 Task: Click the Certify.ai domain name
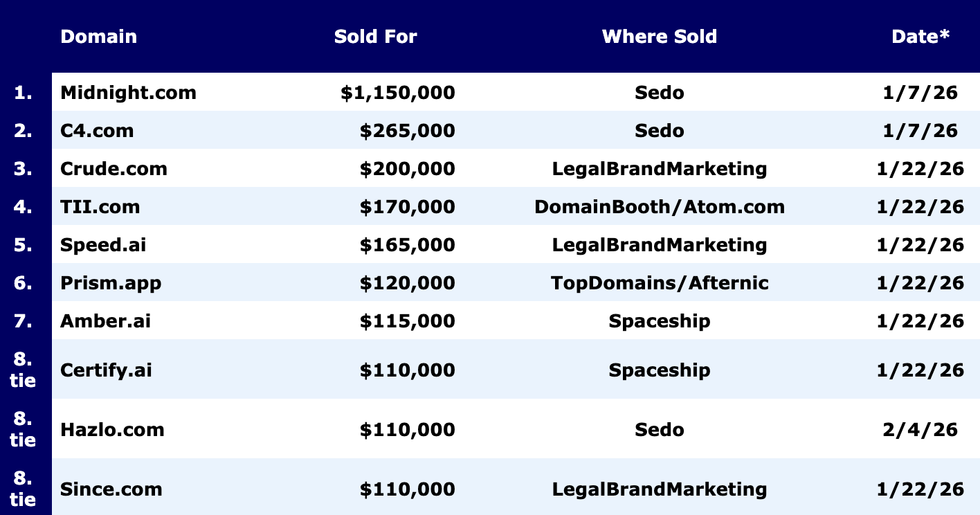click(106, 370)
